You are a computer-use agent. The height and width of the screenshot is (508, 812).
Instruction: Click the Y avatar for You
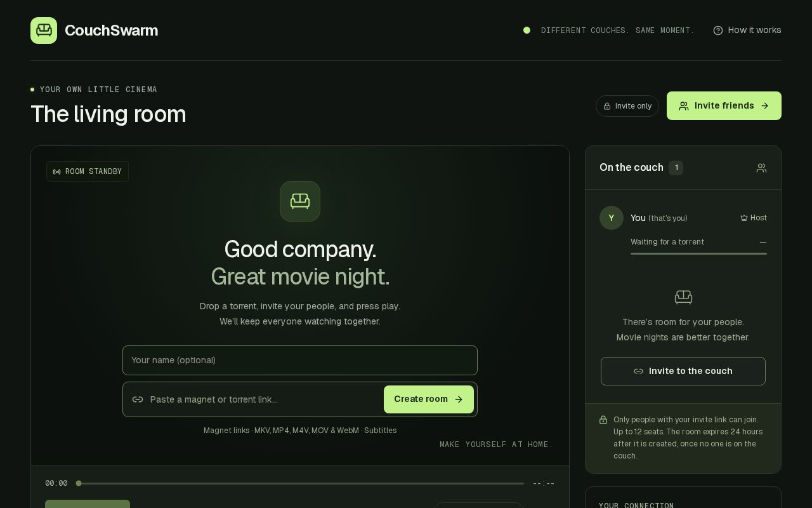[612, 218]
